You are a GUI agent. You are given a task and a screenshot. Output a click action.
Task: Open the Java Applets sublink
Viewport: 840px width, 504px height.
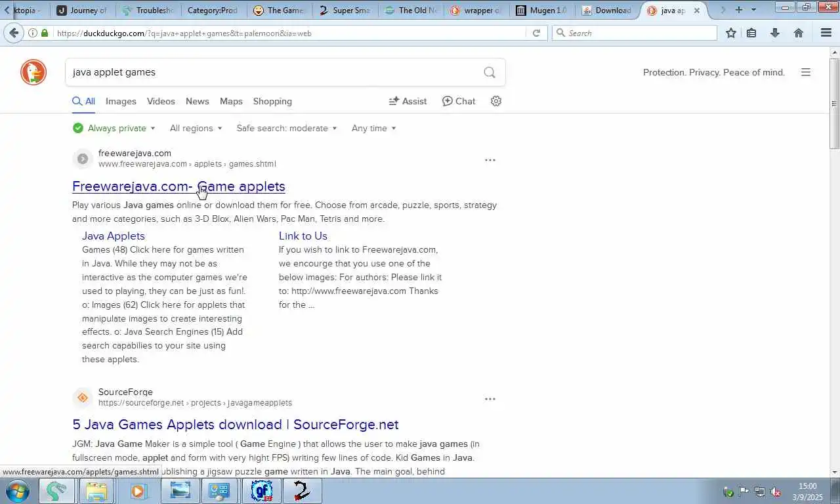(x=114, y=236)
